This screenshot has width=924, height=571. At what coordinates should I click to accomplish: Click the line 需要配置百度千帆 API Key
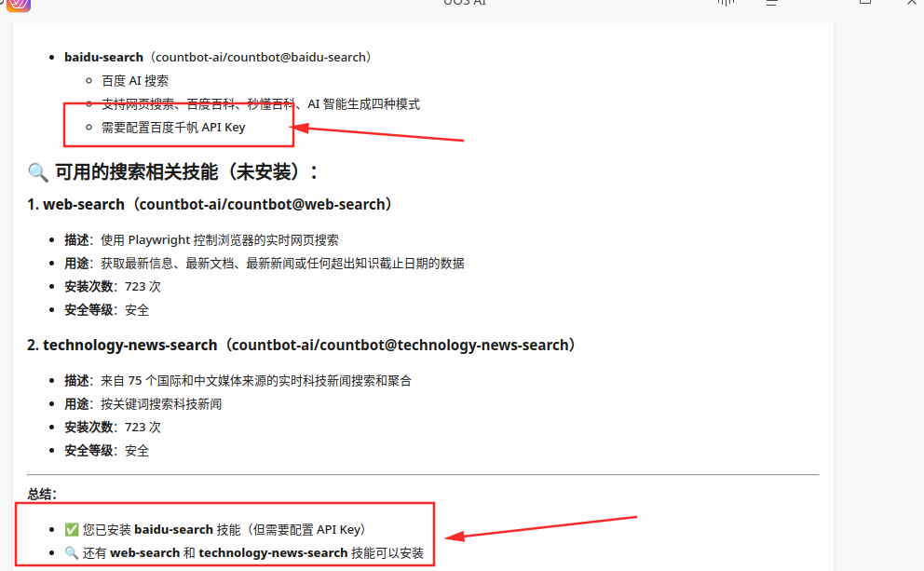(173, 128)
